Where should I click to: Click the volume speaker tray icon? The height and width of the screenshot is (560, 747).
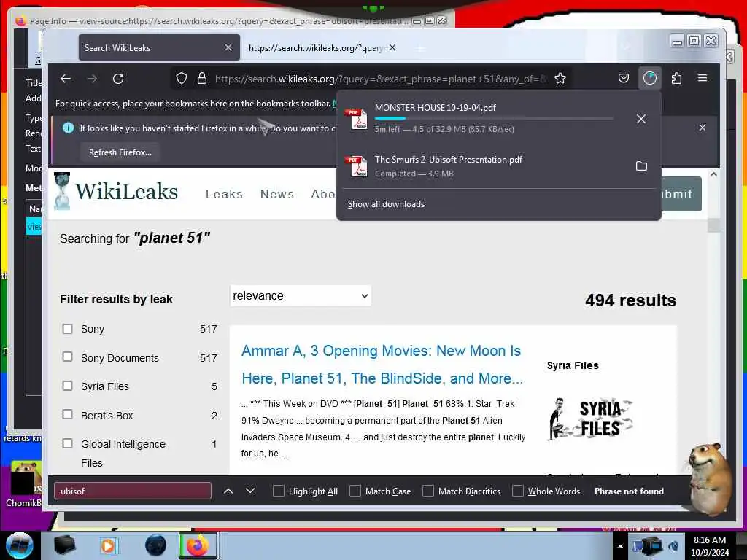tap(673, 546)
